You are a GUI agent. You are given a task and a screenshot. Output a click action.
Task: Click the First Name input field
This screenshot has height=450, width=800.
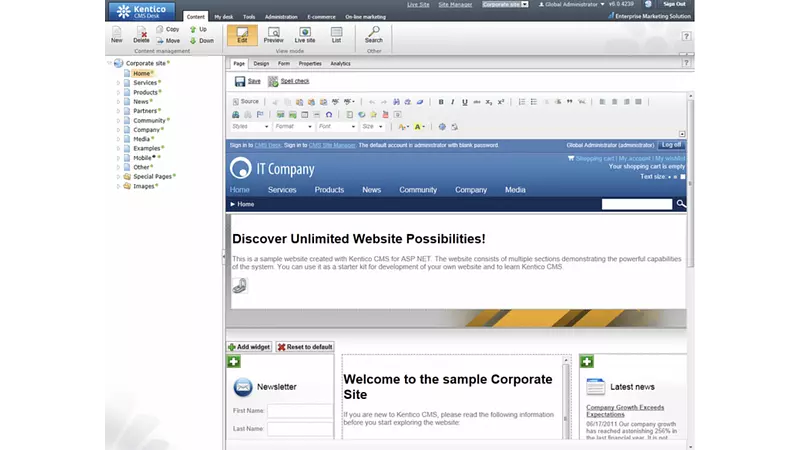tap(300, 411)
